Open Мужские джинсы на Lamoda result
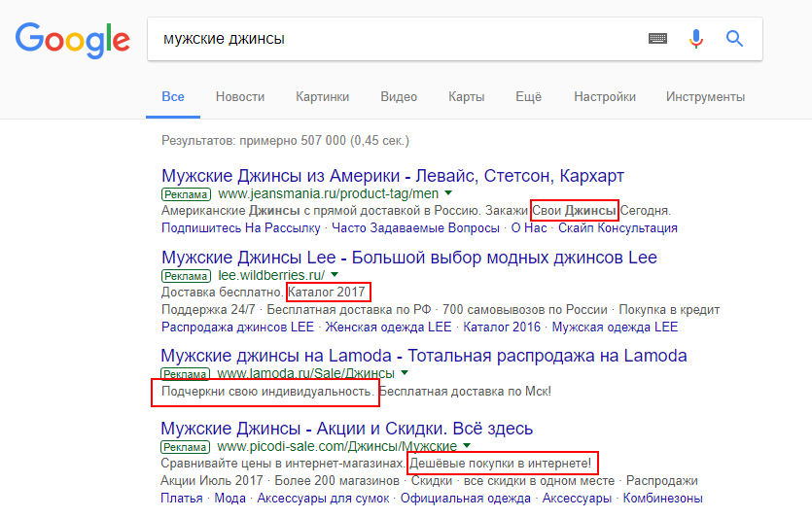812x518 pixels. point(424,356)
